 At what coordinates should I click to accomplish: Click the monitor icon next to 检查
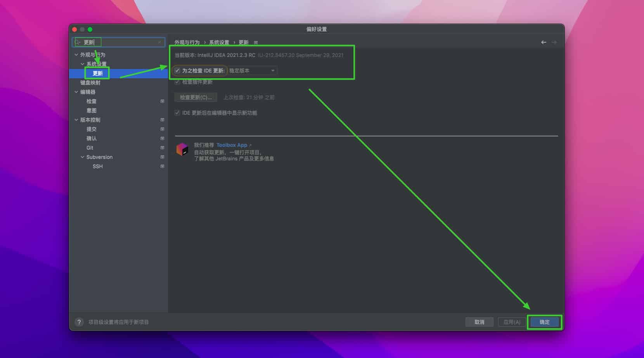(x=162, y=101)
